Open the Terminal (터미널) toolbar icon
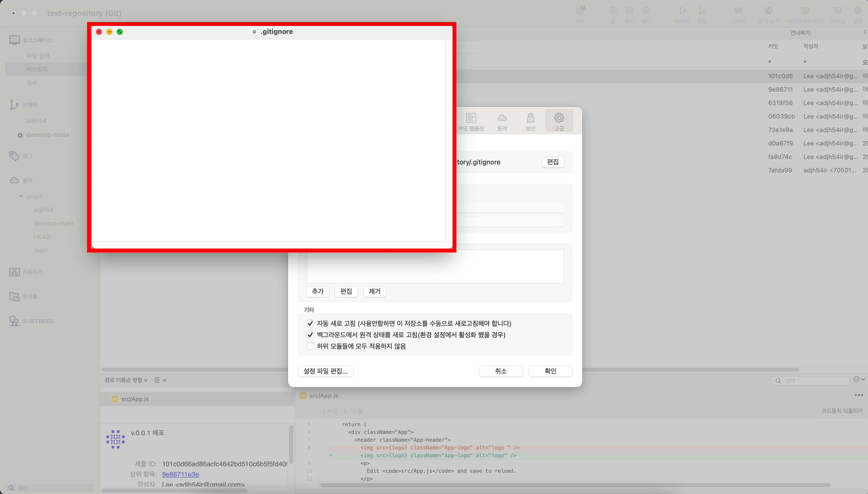868x494 pixels. click(838, 11)
